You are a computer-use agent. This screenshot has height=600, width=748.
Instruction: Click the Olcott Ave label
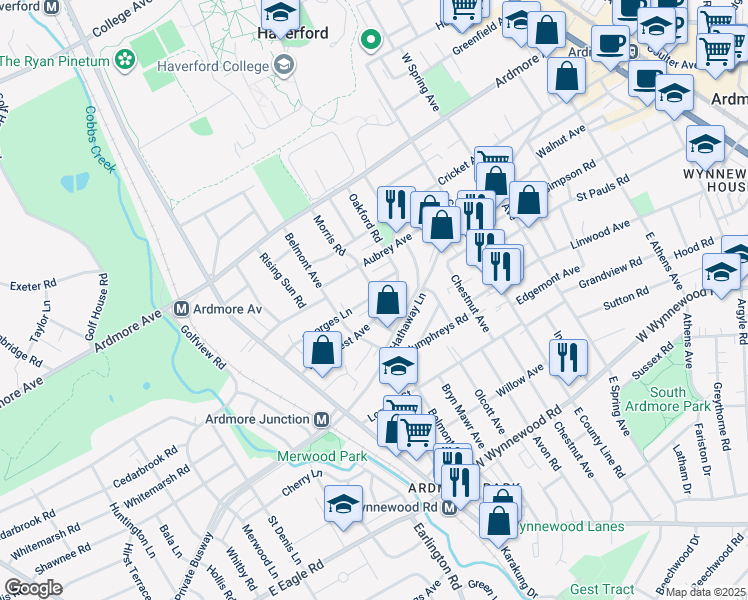tap(489, 412)
